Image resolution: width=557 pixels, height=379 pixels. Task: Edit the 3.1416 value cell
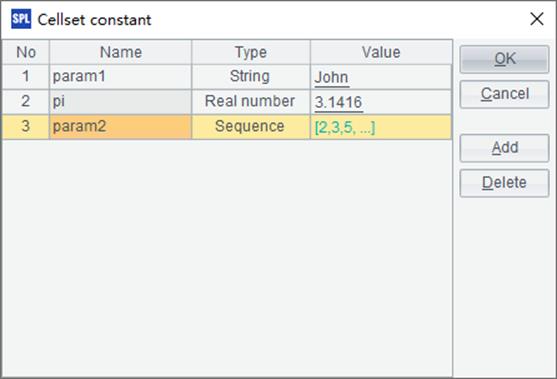click(381, 102)
